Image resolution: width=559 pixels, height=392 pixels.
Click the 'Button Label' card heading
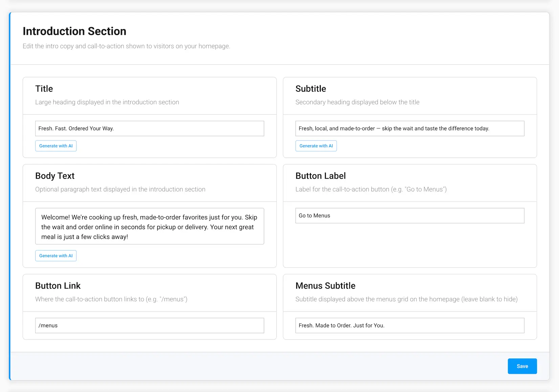(x=320, y=176)
